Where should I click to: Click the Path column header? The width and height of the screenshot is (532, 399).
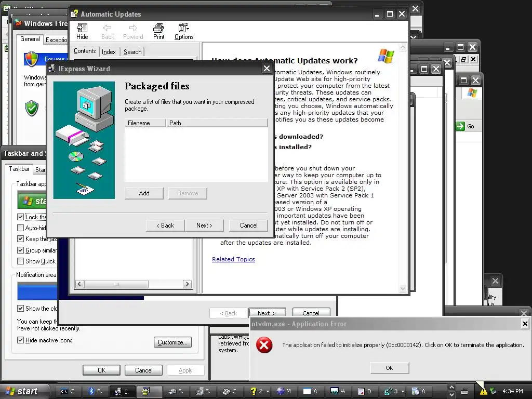coord(217,123)
